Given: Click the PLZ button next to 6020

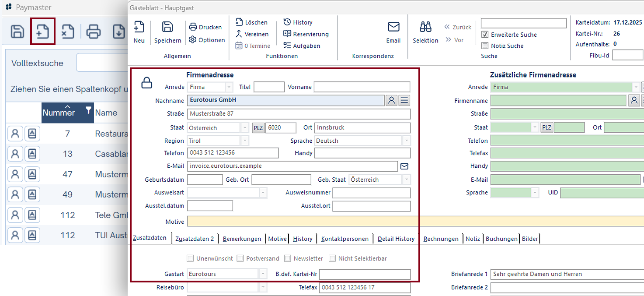Looking at the screenshot, I should coord(258,128).
